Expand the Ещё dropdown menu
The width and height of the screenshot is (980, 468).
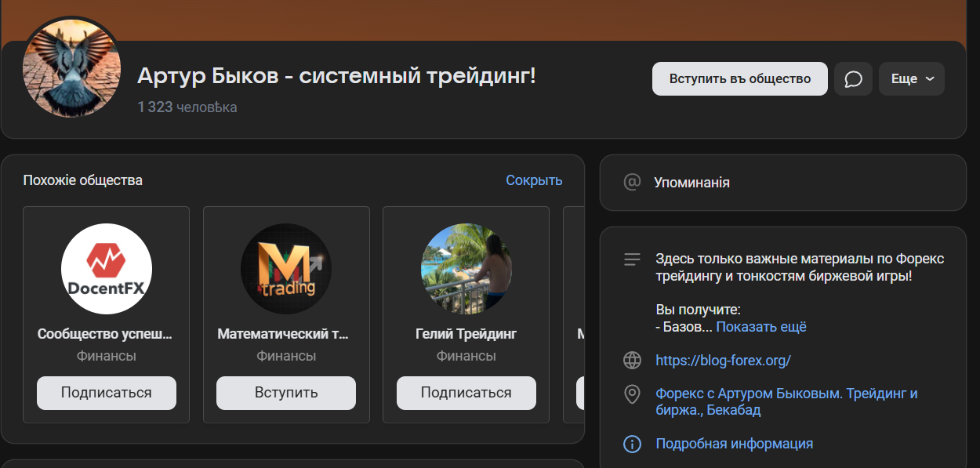911,78
